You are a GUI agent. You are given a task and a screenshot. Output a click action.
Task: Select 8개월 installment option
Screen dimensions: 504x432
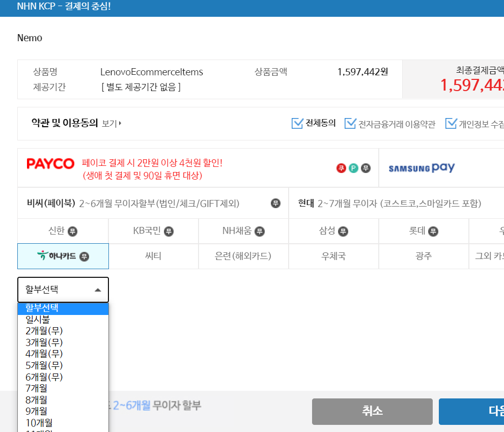click(63, 400)
